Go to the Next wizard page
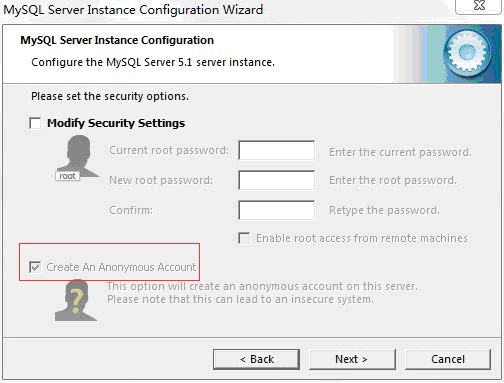504x383 pixels. 352,359
